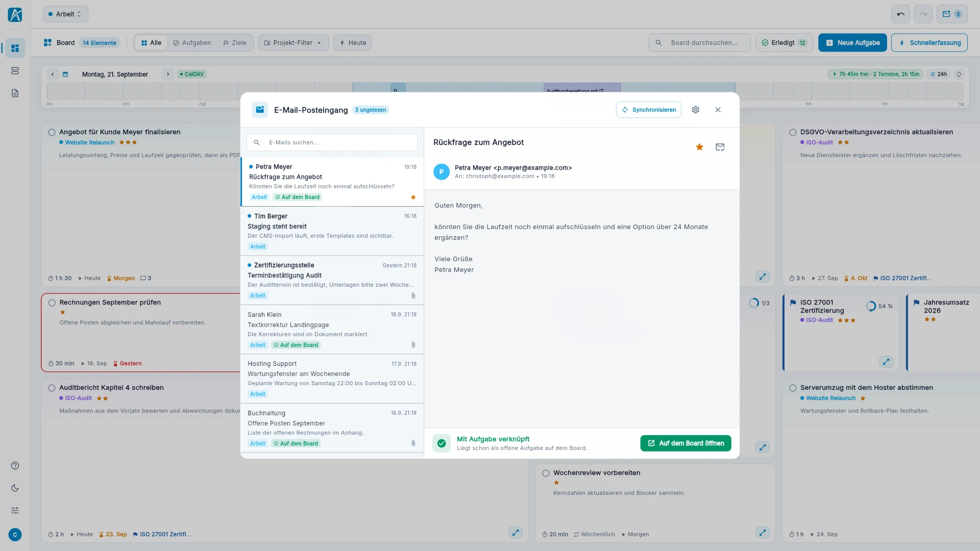Toggle dark mode moon icon
This screenshot has height=551, width=980.
click(15, 488)
